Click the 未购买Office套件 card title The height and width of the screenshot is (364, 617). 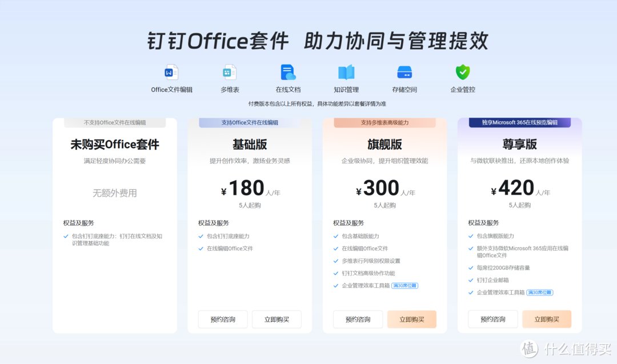(114, 144)
